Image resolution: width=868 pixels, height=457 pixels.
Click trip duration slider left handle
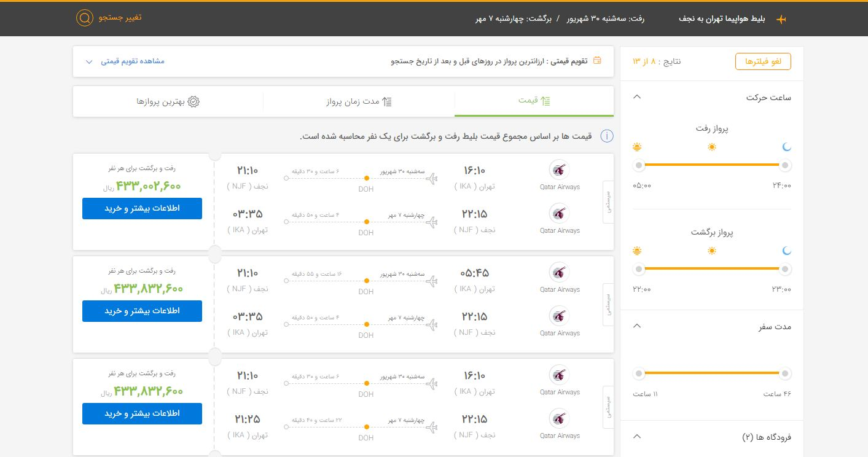pyautogui.click(x=639, y=373)
